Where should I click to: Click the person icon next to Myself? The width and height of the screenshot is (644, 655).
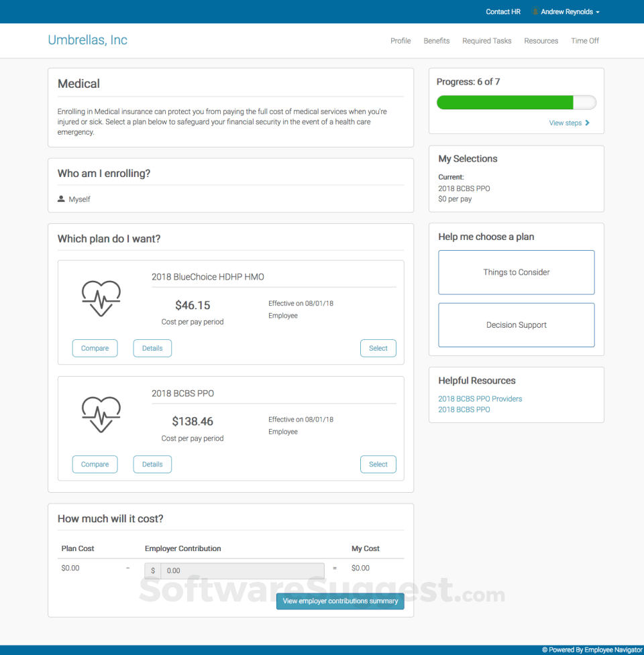[x=62, y=199]
